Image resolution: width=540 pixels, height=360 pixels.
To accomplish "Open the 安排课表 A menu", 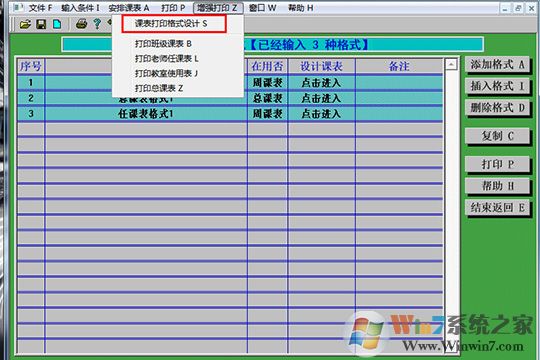I will [x=129, y=8].
